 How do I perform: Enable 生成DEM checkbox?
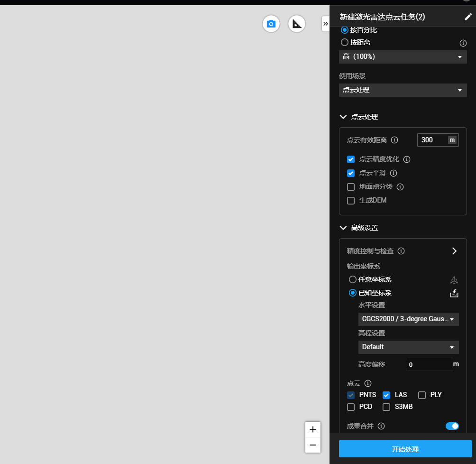coord(351,201)
